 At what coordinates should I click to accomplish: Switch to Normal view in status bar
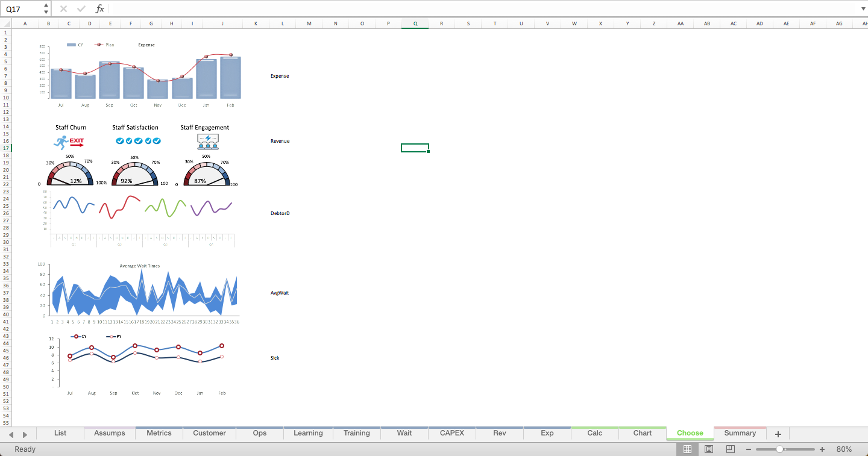click(687, 449)
